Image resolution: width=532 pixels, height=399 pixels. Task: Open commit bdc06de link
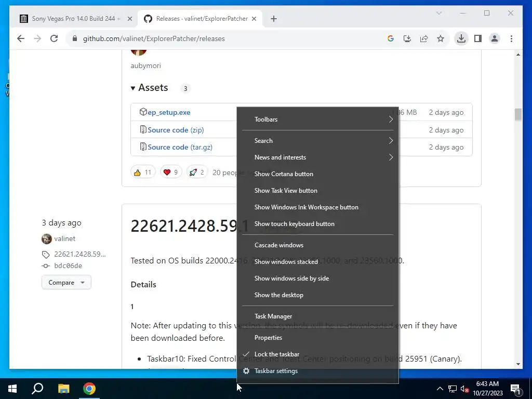point(68,265)
